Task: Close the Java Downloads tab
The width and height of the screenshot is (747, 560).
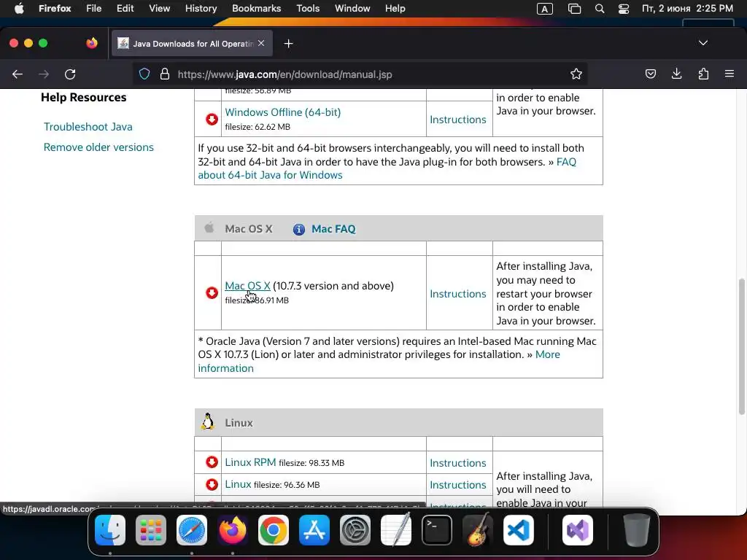Action: click(261, 43)
